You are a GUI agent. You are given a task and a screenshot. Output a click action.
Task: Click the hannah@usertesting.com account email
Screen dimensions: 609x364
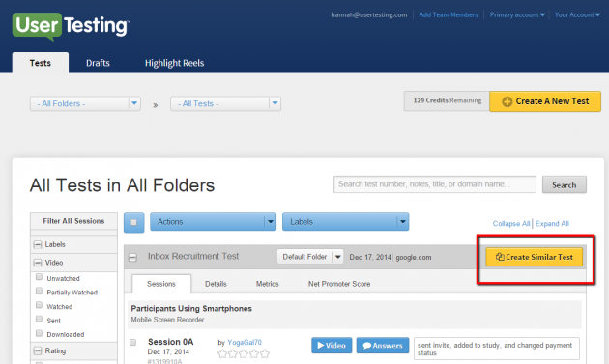(369, 14)
